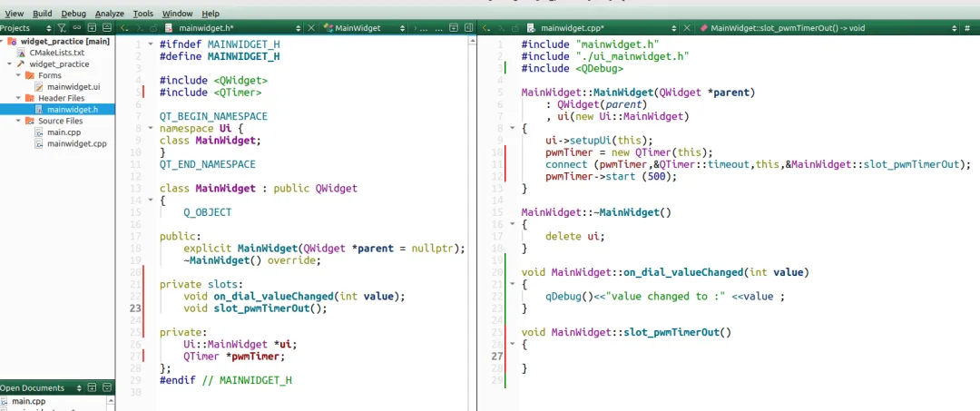Fold on_dial_valueChanged body at line 21

[x=513, y=284]
